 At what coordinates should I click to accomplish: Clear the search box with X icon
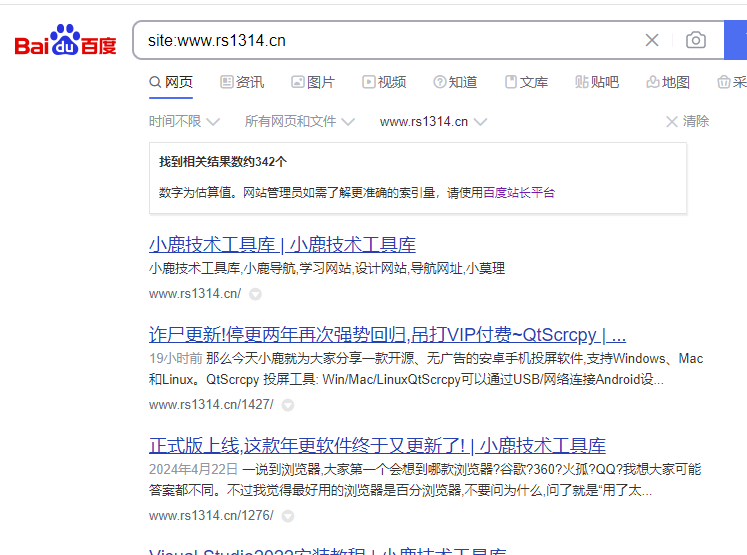[652, 40]
